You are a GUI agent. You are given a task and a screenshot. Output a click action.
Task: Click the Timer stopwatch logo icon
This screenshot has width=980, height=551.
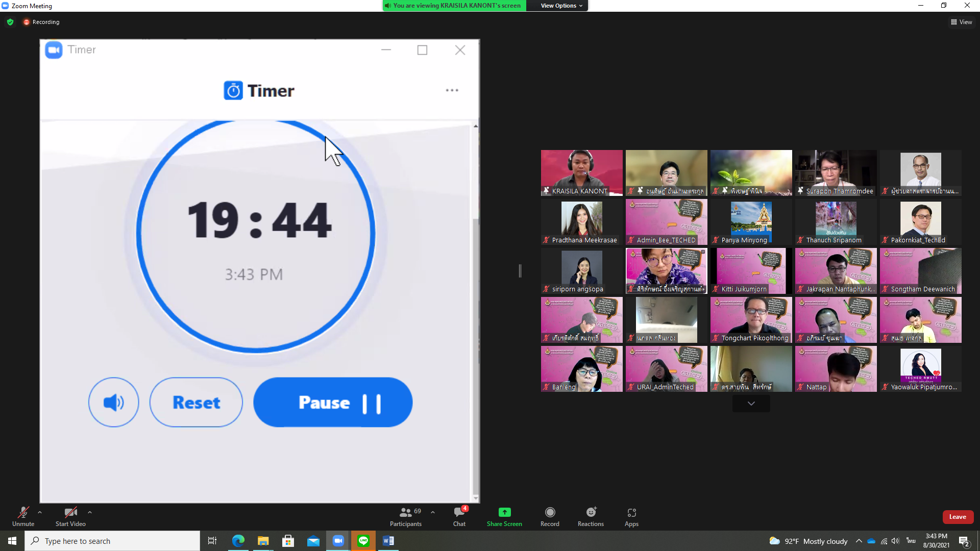coord(233,90)
